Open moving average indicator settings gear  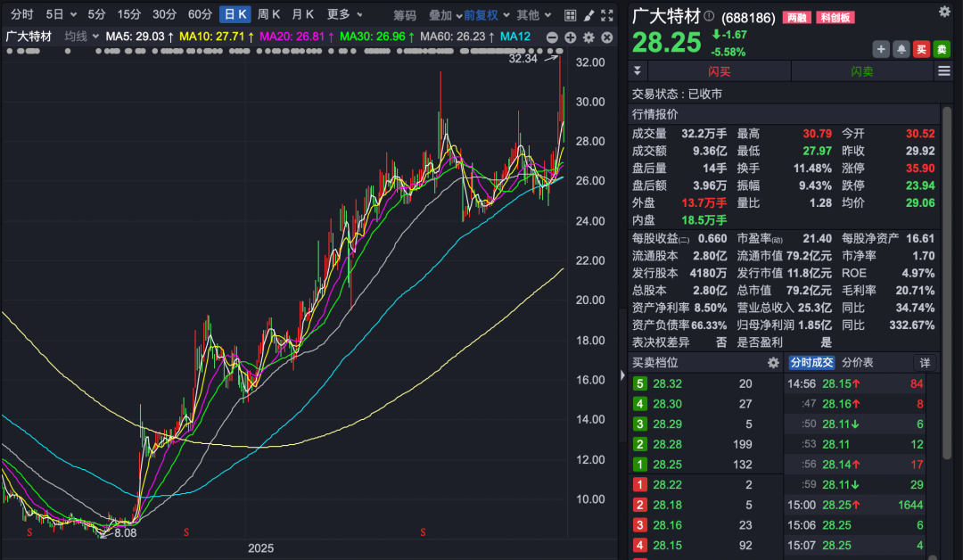(x=589, y=37)
